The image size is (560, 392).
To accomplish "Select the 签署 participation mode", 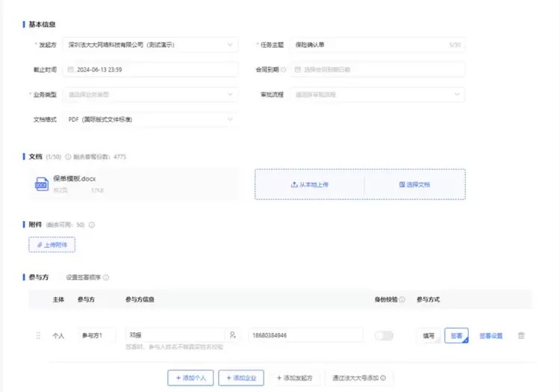I will [x=455, y=336].
